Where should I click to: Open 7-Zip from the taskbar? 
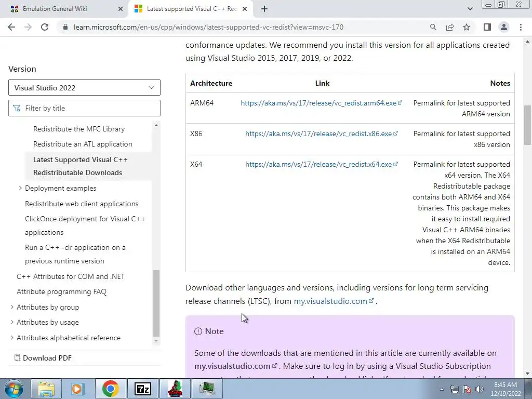pyautogui.click(x=142, y=389)
